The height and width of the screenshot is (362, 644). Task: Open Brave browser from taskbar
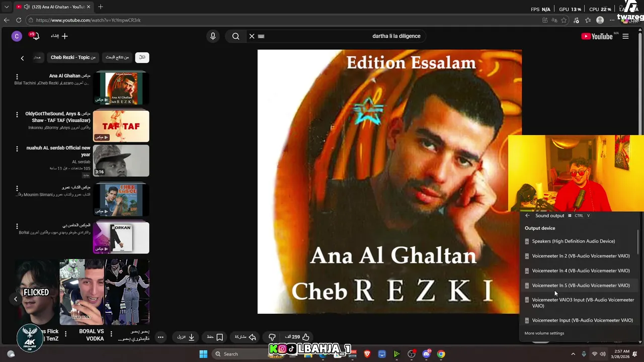[367, 354]
